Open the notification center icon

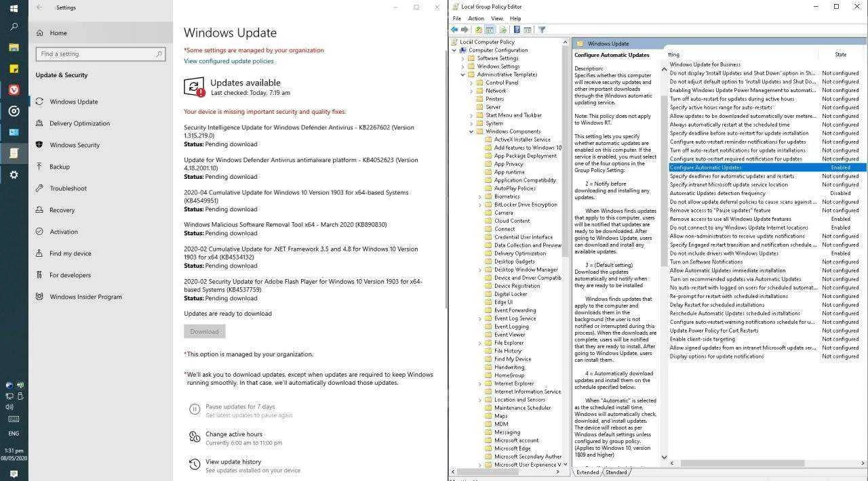[x=14, y=474]
